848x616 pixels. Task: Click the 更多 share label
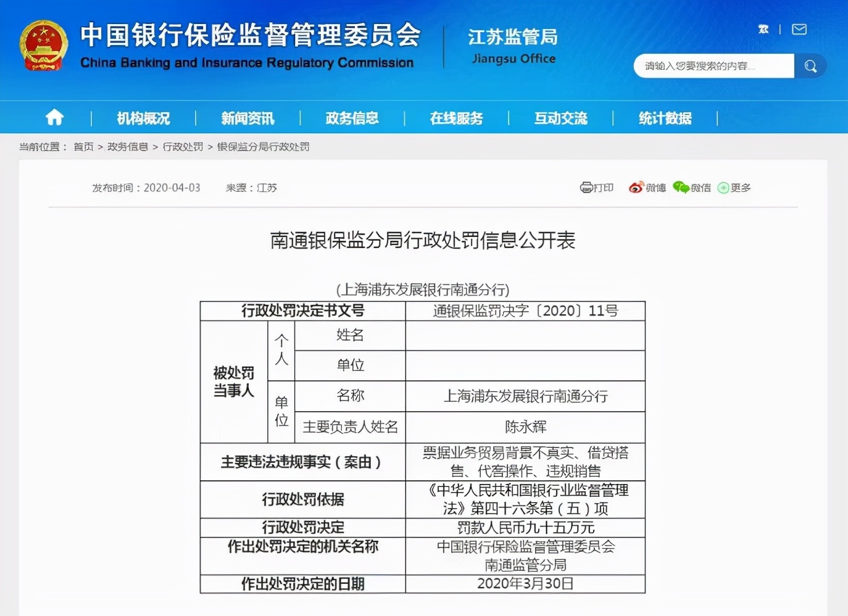point(741,188)
